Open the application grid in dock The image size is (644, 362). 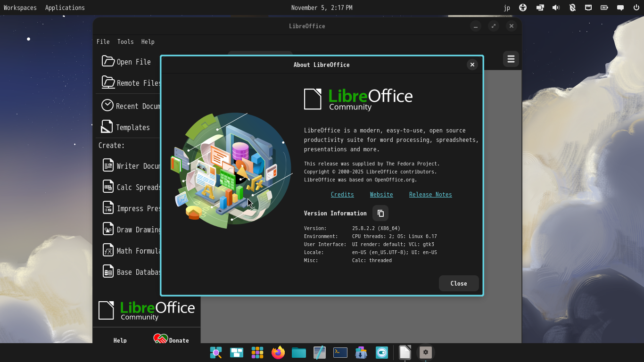click(x=257, y=353)
